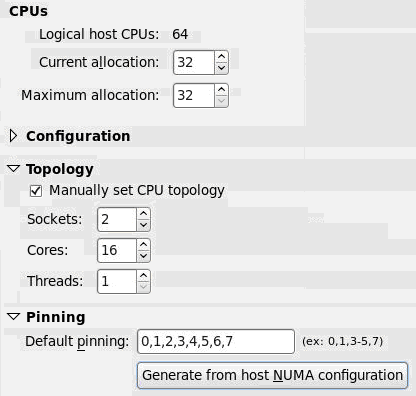
Task: Increase Cores value with up arrow
Action: [144, 245]
